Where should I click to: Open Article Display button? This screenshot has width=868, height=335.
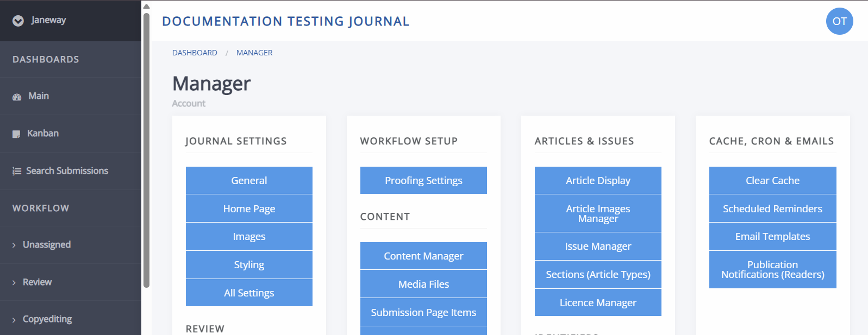tap(598, 180)
